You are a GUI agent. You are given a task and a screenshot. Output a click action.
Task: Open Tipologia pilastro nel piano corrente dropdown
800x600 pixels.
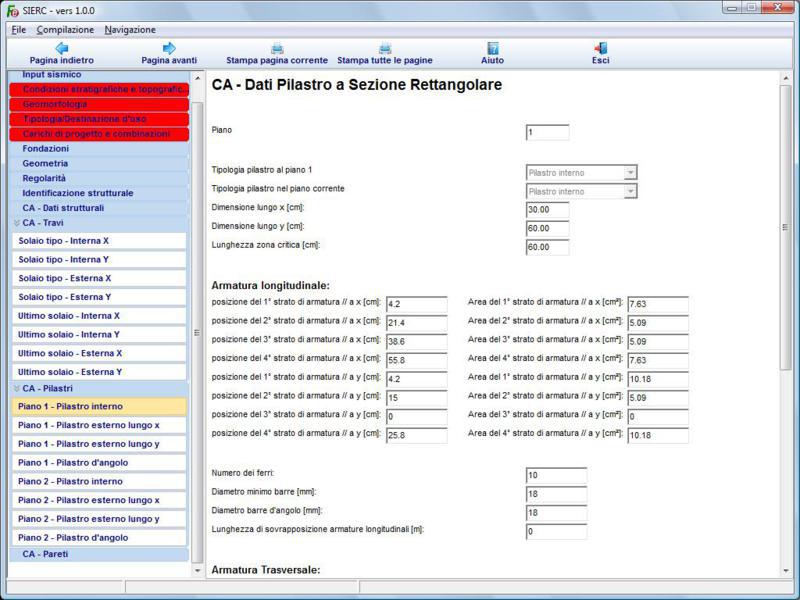[631, 191]
